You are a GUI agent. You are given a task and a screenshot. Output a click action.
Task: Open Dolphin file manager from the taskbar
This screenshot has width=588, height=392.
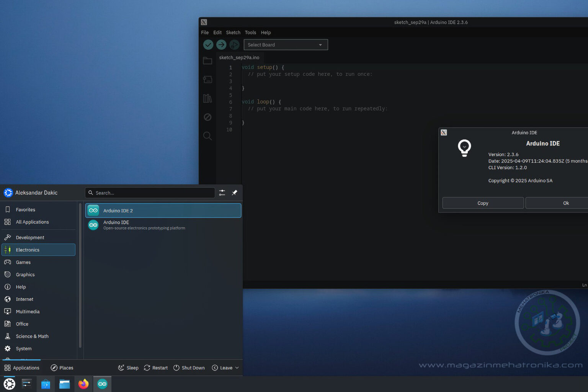[64, 384]
